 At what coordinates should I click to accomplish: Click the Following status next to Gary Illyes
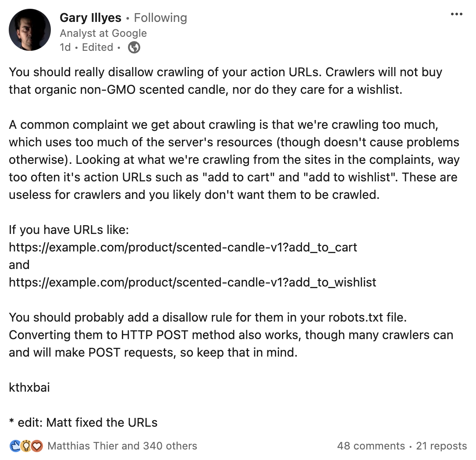click(x=160, y=18)
